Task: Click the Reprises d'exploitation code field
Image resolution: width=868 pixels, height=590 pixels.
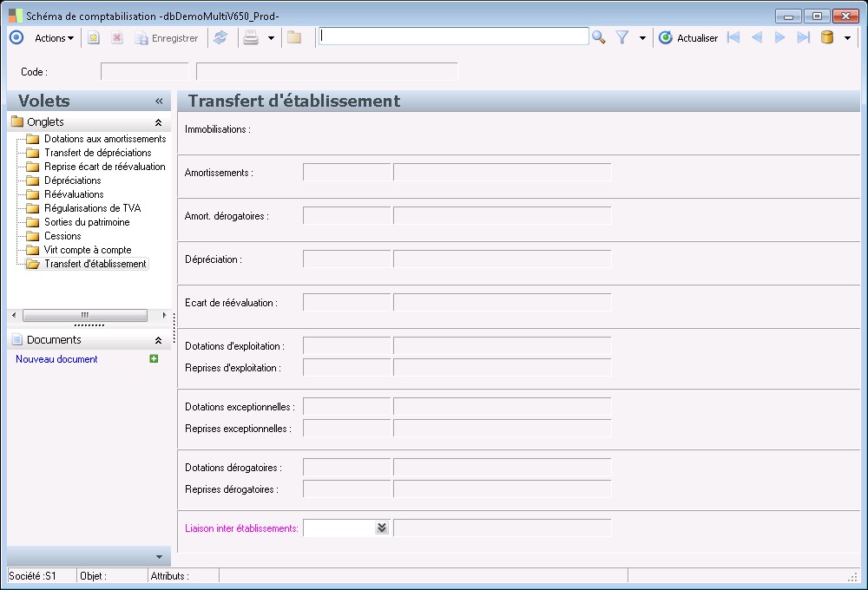Action: pos(347,367)
